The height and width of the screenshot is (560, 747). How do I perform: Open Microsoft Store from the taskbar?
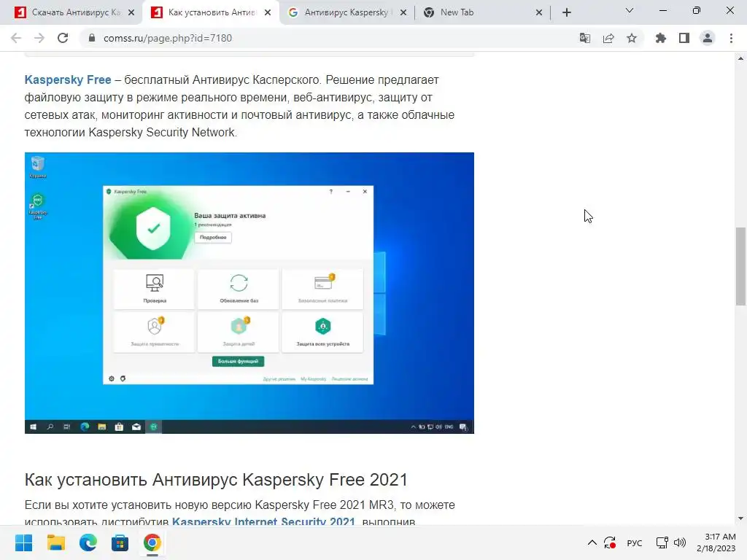pyautogui.click(x=120, y=542)
